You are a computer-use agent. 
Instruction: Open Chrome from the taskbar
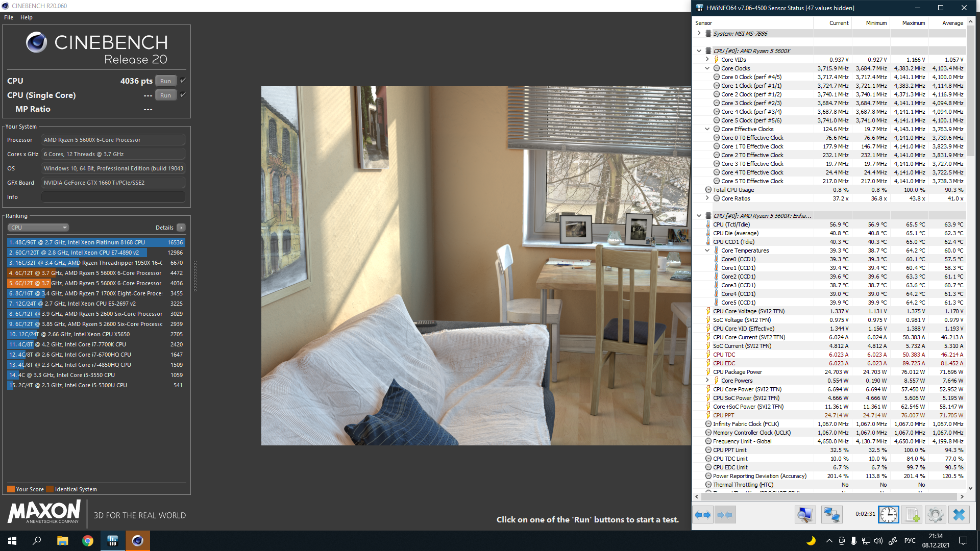[x=88, y=541]
